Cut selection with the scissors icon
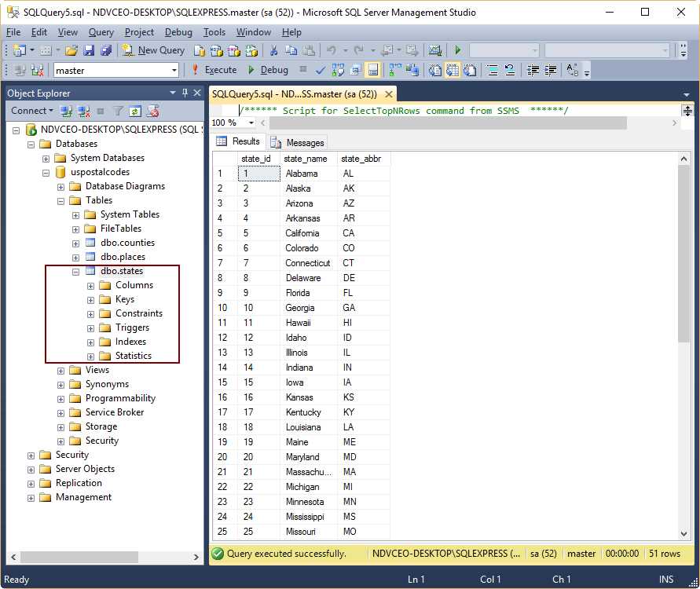Image resolution: width=700 pixels, height=589 pixels. pos(273,50)
